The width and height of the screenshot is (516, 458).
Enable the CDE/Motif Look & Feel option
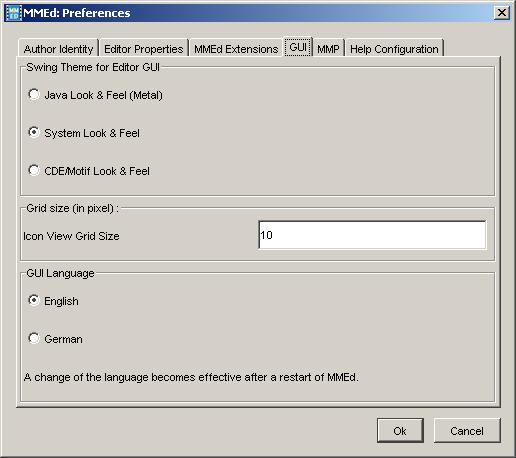34,170
